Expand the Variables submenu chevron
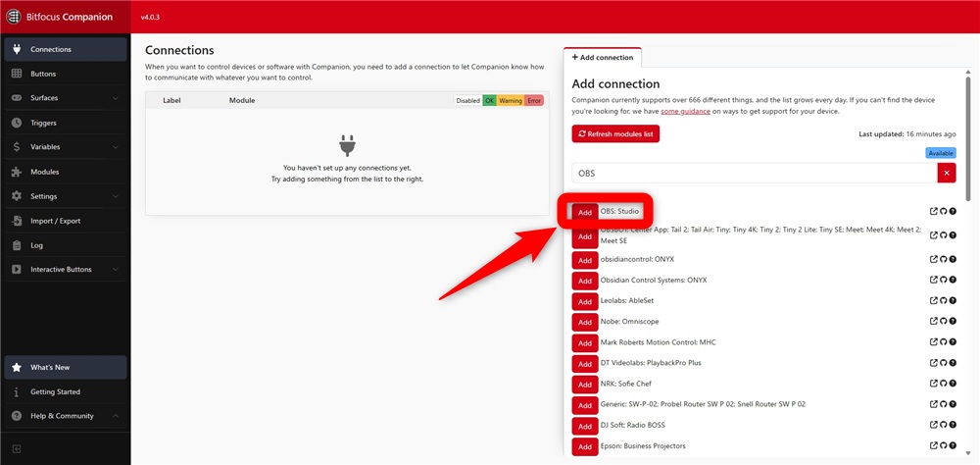 pyautogui.click(x=116, y=147)
